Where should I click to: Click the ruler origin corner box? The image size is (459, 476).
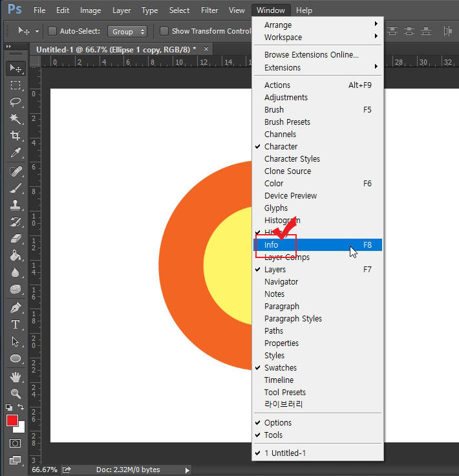click(35, 61)
